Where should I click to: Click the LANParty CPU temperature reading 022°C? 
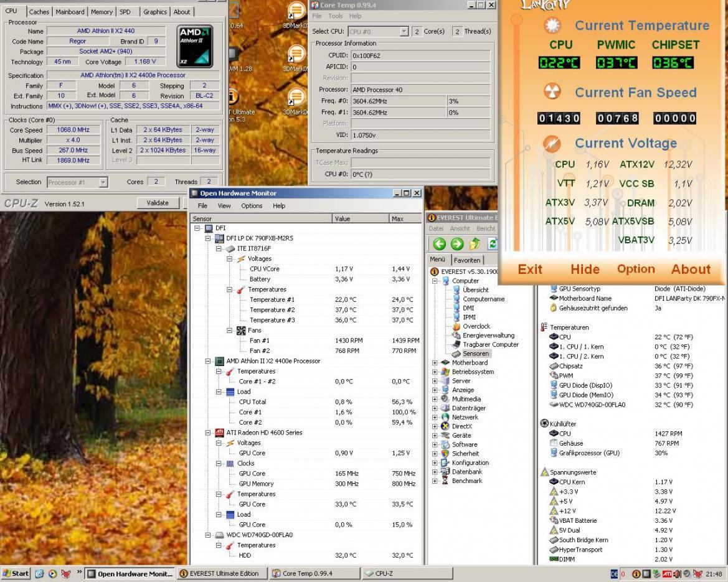559,63
